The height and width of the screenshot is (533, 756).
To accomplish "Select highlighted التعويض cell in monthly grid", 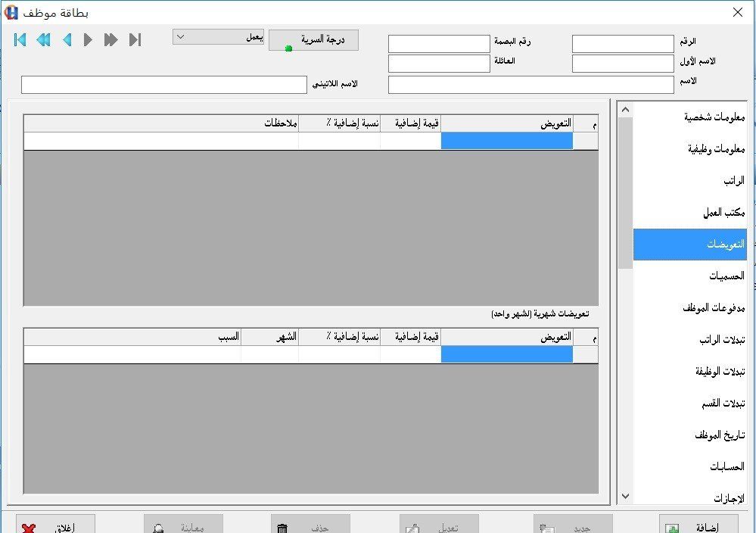I will [507, 354].
